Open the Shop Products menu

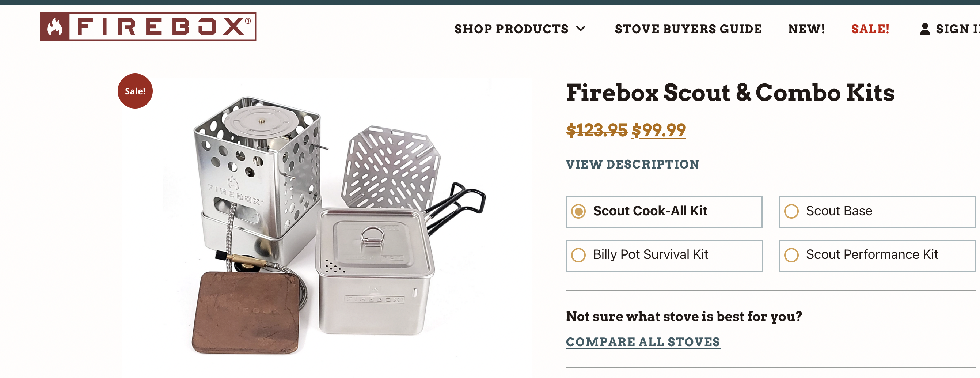pyautogui.click(x=511, y=29)
